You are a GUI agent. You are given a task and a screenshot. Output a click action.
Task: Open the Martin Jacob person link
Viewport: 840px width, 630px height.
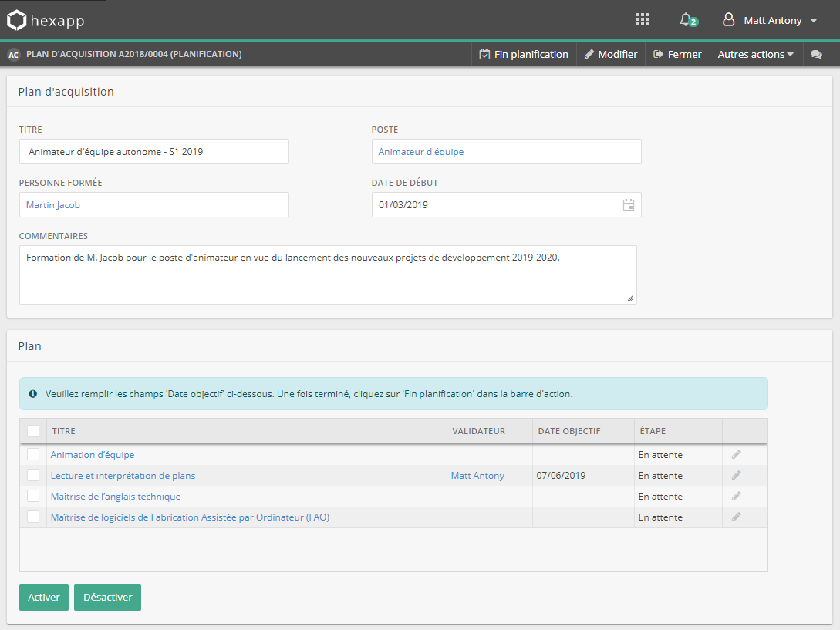coord(53,205)
